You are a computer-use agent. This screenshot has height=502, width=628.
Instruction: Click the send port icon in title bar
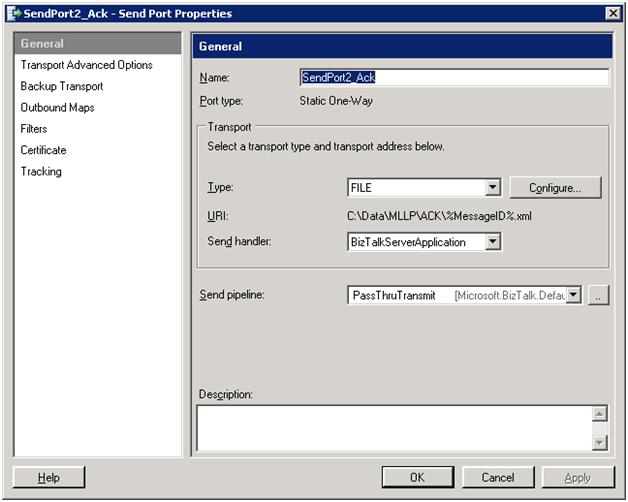pos(14,14)
